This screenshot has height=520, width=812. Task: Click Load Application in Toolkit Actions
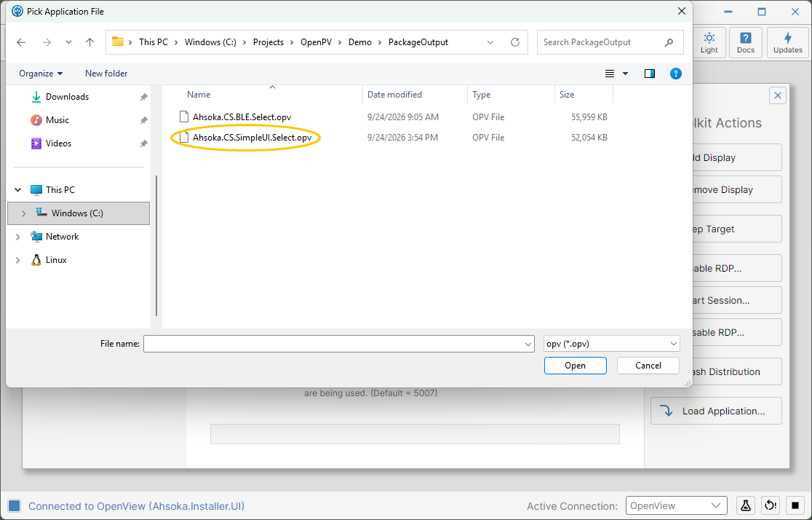(716, 411)
